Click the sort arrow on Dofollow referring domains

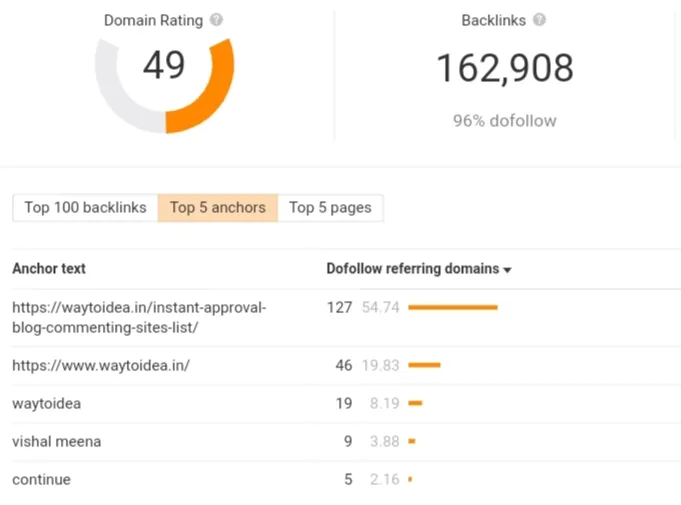[508, 270]
